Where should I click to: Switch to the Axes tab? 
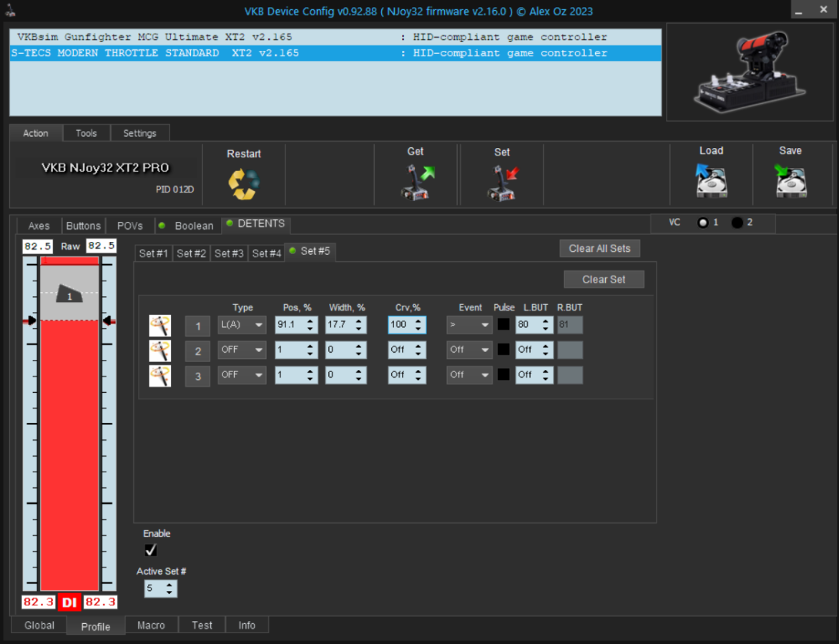click(x=39, y=225)
